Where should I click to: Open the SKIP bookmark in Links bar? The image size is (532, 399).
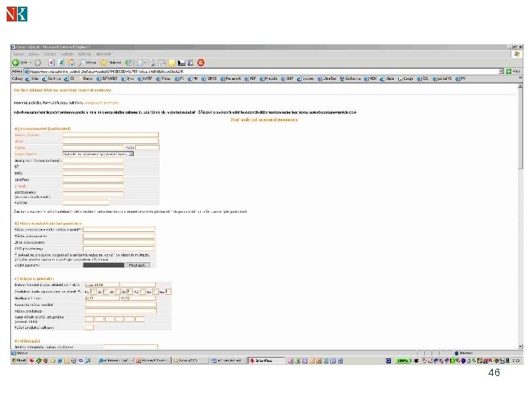tap(287, 79)
